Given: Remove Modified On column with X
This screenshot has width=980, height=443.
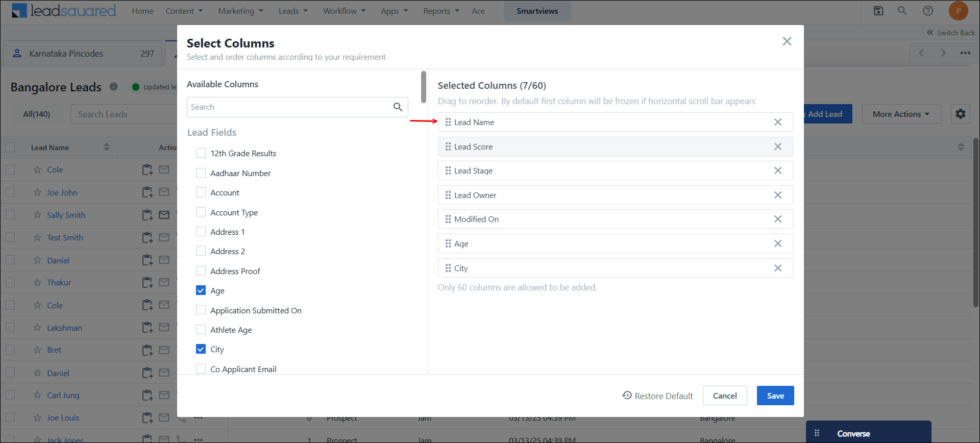Looking at the screenshot, I should [x=777, y=219].
